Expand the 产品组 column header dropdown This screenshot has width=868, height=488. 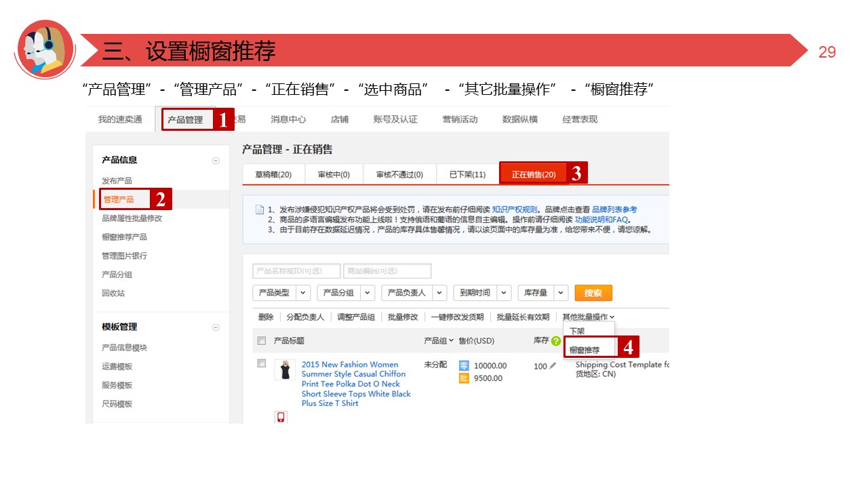pyautogui.click(x=439, y=341)
